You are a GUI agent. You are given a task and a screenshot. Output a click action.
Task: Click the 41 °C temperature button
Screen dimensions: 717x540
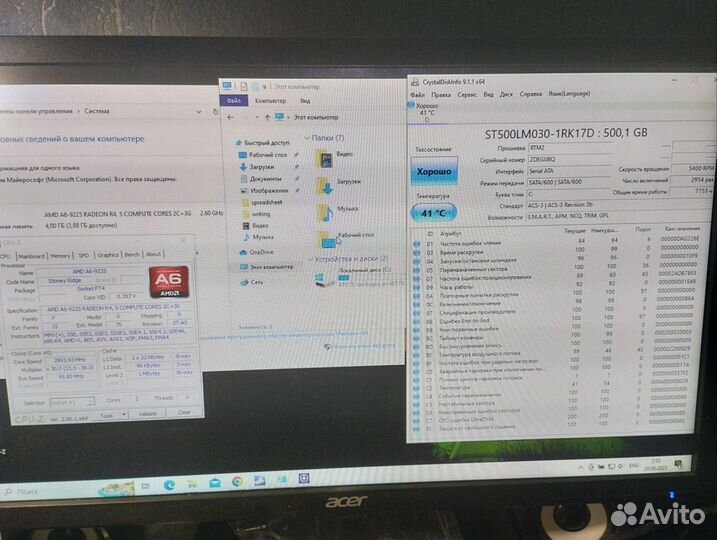(x=433, y=213)
